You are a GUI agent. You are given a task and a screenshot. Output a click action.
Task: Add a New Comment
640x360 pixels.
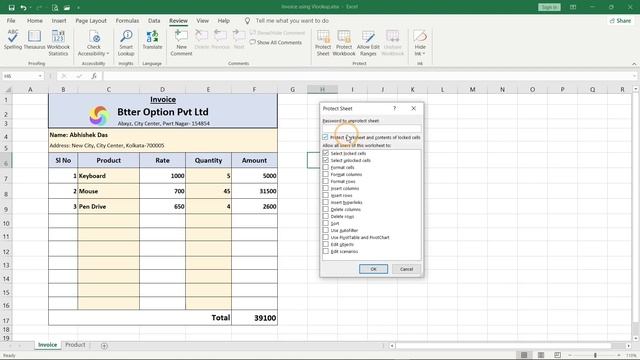(181, 42)
